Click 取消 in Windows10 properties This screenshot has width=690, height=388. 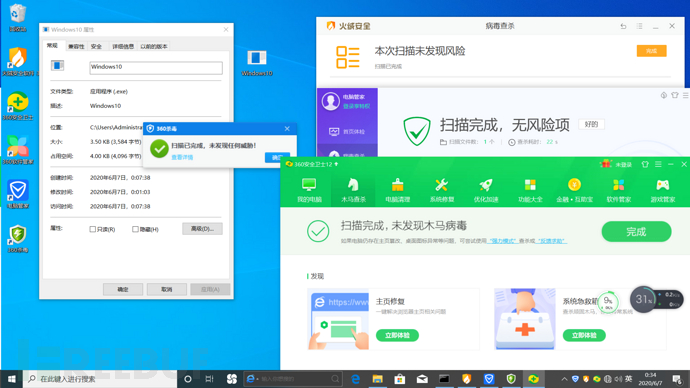166,289
